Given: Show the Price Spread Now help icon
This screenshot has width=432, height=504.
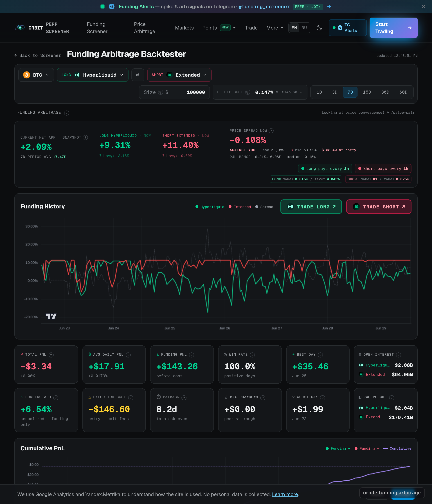Looking at the screenshot, I should (x=271, y=131).
